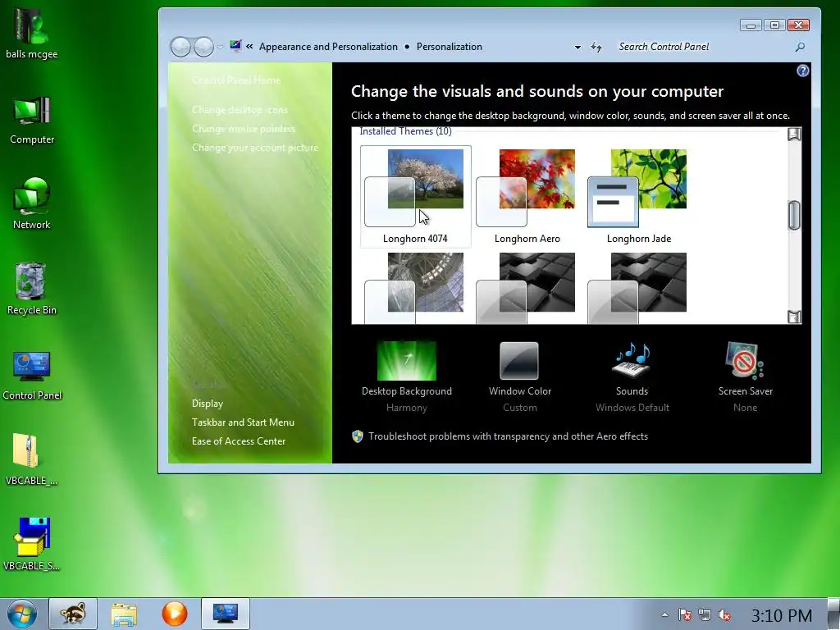Open Change your account picture link
840x630 pixels.
(256, 148)
